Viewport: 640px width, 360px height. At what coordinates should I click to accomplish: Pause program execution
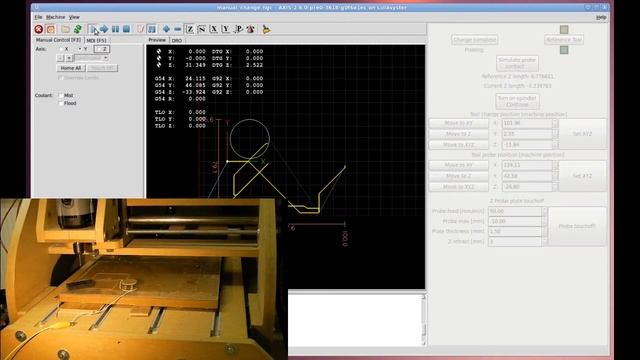coord(116,29)
